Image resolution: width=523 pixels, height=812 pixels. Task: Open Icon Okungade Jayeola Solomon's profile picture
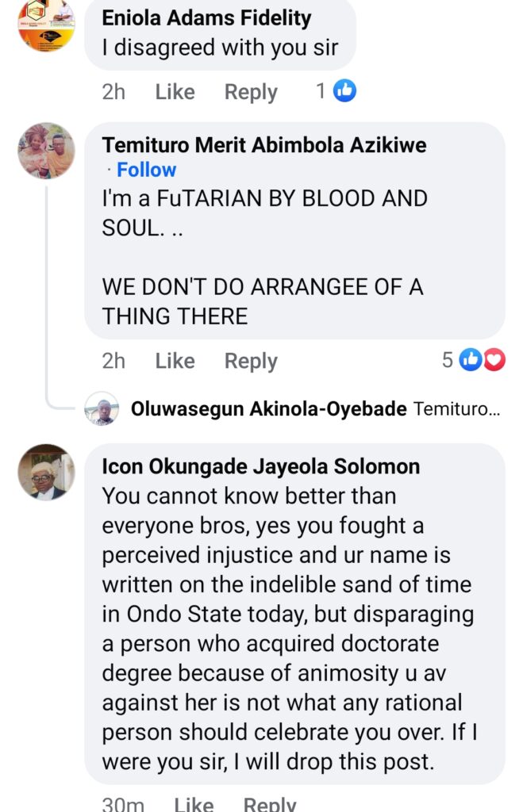[46, 472]
